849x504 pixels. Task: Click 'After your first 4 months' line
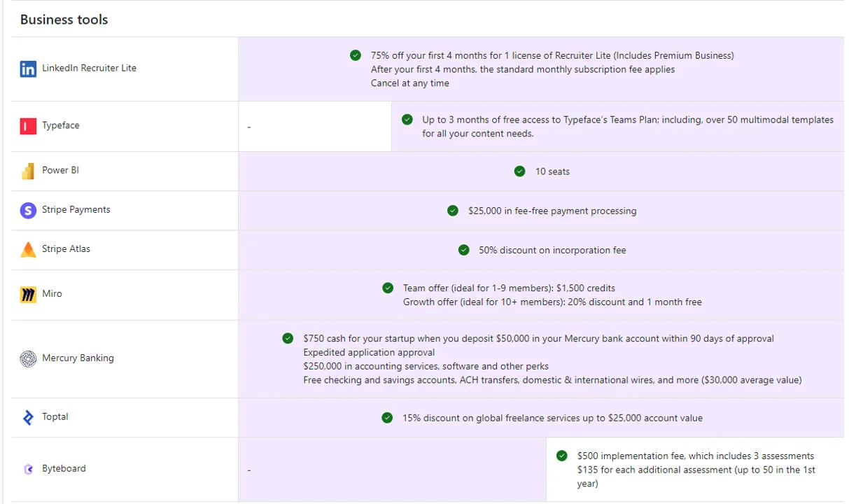(523, 69)
